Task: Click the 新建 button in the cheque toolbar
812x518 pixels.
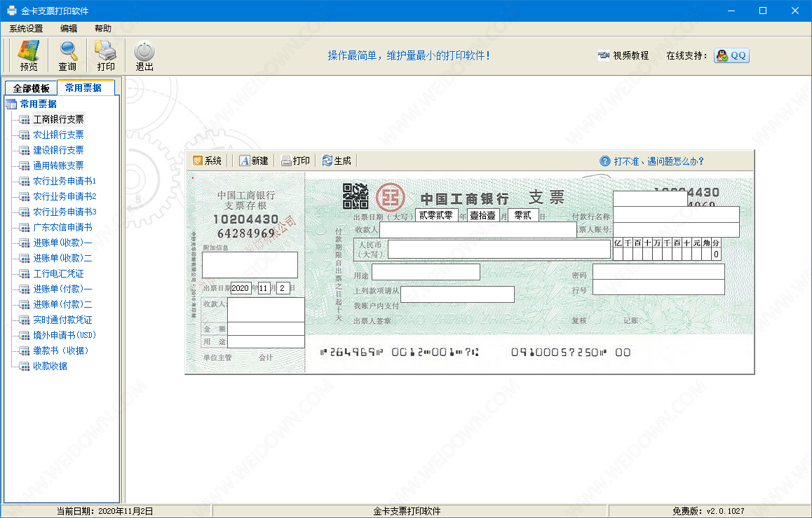Action: [254, 161]
